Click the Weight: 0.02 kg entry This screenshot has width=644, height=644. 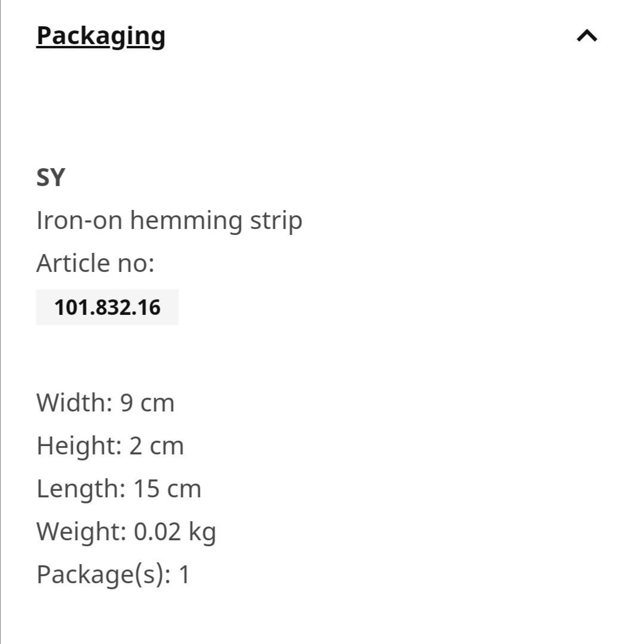tap(126, 531)
